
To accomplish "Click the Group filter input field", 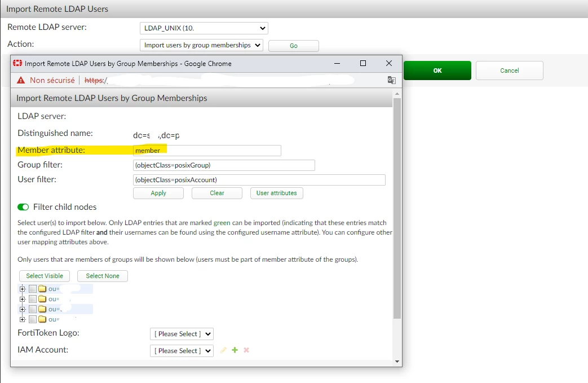I will point(224,165).
